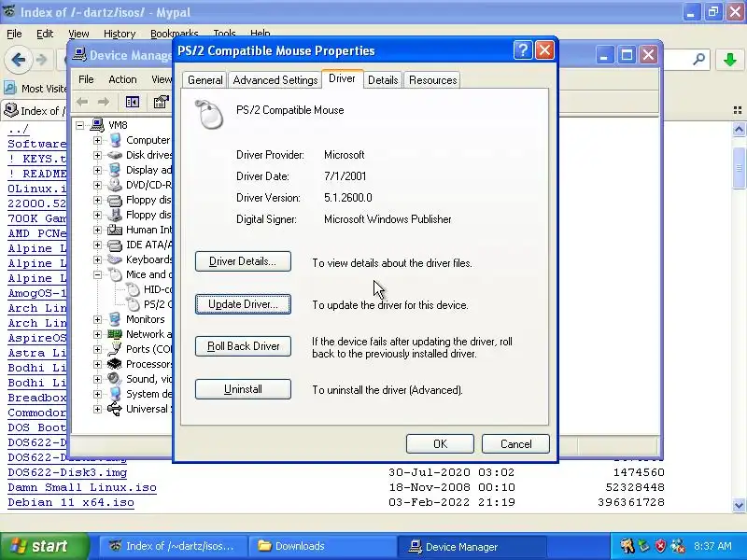Viewport: 747px width, 560px height.
Task: Click the Ports (COM) device icon
Action: click(x=114, y=349)
